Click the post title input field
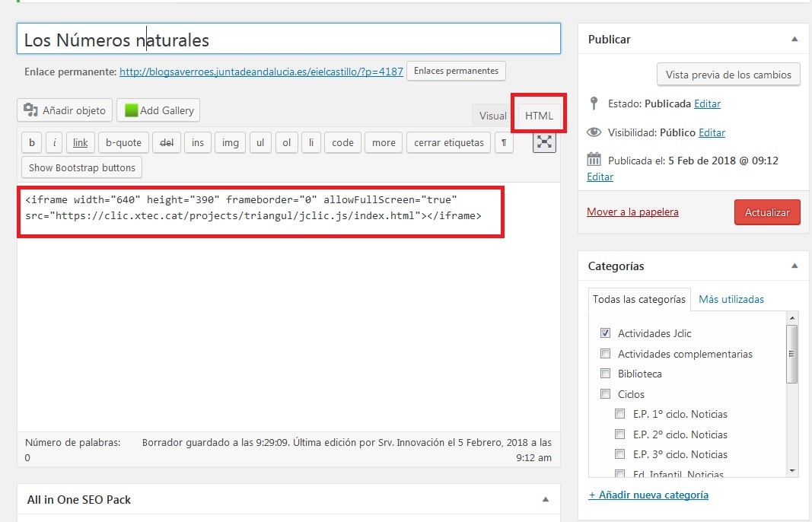This screenshot has width=812, height=522. [288, 38]
